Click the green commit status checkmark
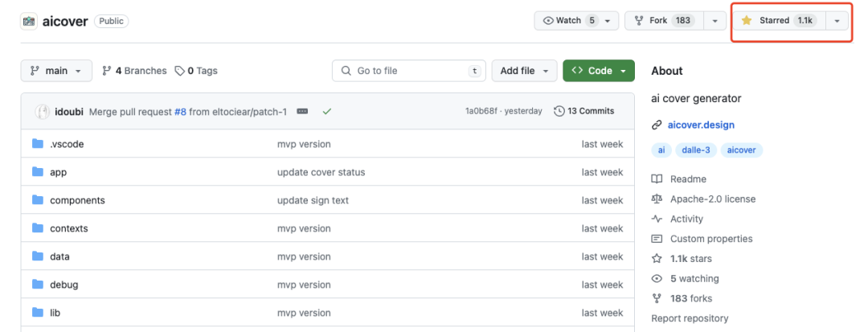 [x=327, y=111]
